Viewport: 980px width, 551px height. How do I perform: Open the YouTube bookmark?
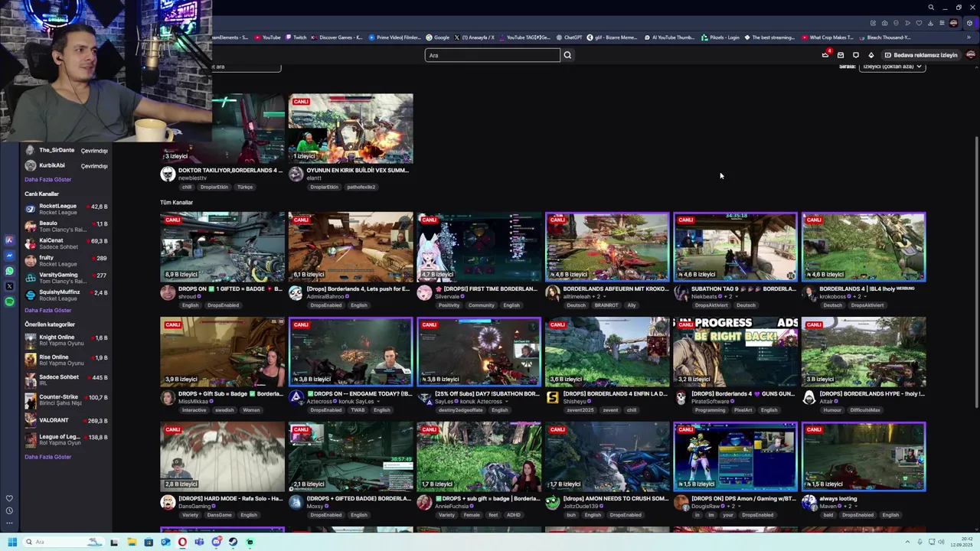click(x=267, y=37)
